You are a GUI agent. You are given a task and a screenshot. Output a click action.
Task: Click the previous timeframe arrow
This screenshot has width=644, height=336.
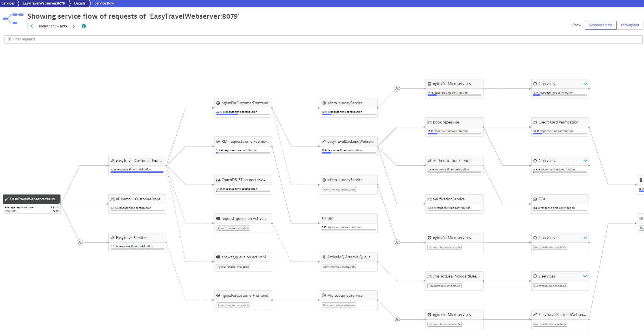tap(31, 26)
